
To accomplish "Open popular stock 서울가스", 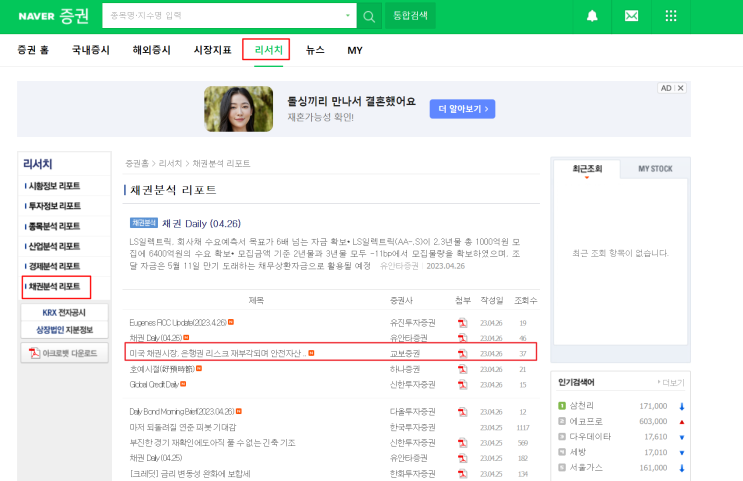I will [x=586, y=467].
